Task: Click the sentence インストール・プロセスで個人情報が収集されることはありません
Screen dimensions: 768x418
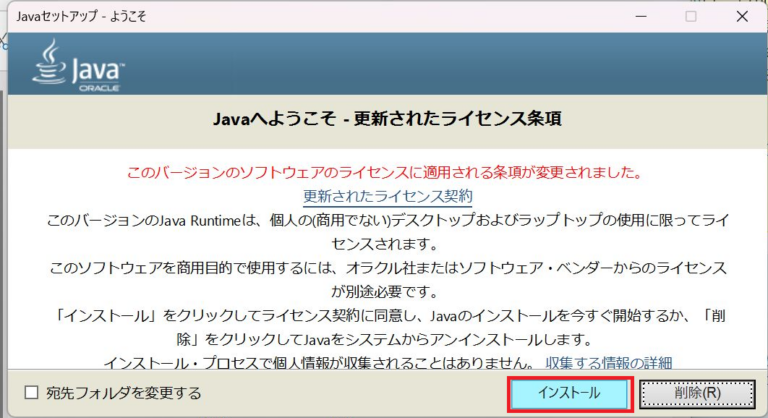Action: tap(318, 363)
